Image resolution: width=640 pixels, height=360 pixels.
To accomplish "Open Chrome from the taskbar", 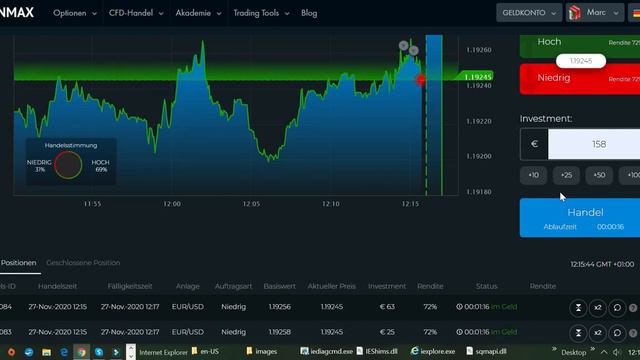I will (x=82, y=352).
